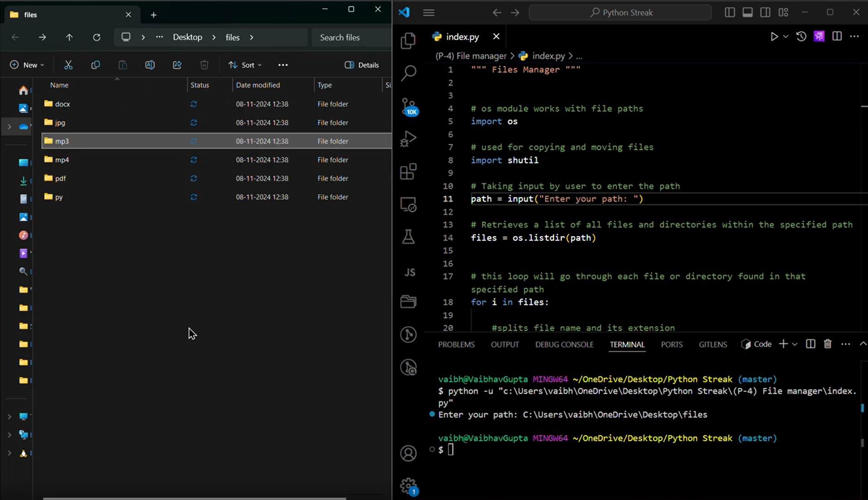
Task: Expand chevron after files in address bar
Action: 252,37
